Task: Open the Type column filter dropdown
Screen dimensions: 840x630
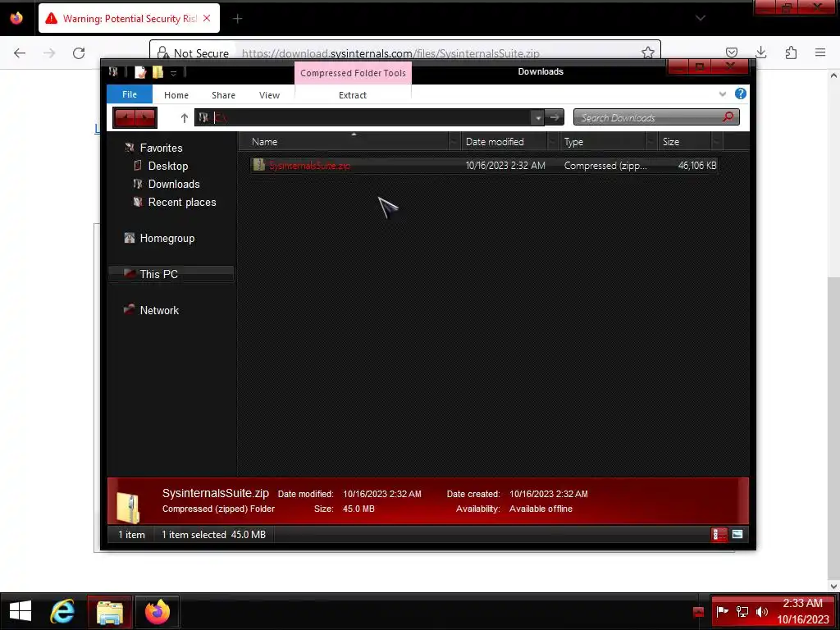Action: [651, 141]
